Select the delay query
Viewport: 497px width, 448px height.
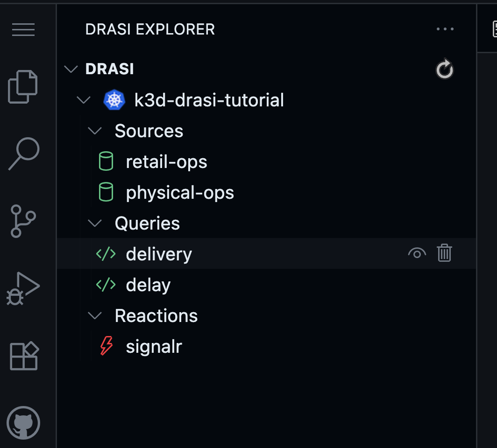click(x=148, y=285)
